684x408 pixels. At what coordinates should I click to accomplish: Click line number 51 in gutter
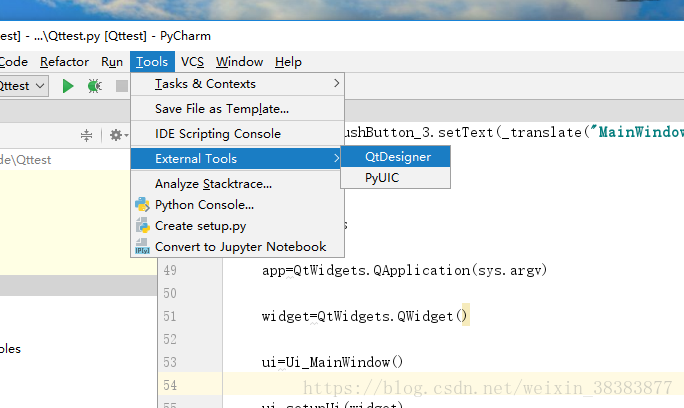click(170, 316)
